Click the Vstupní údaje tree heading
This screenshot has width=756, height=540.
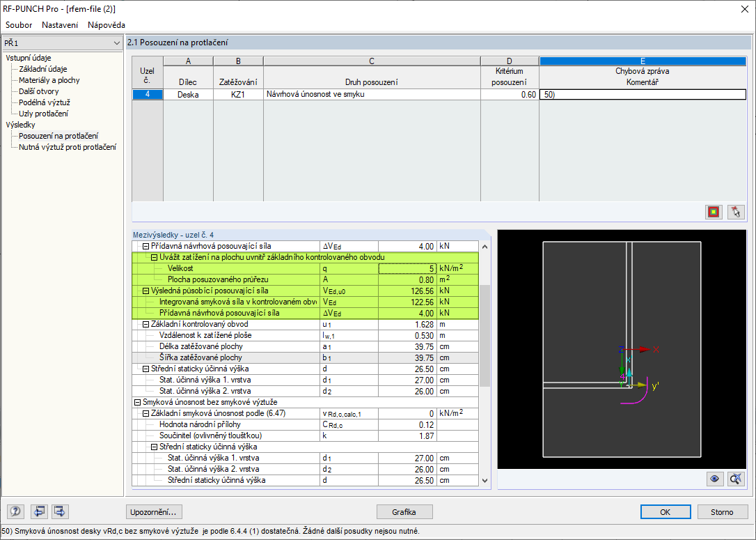tap(29, 58)
